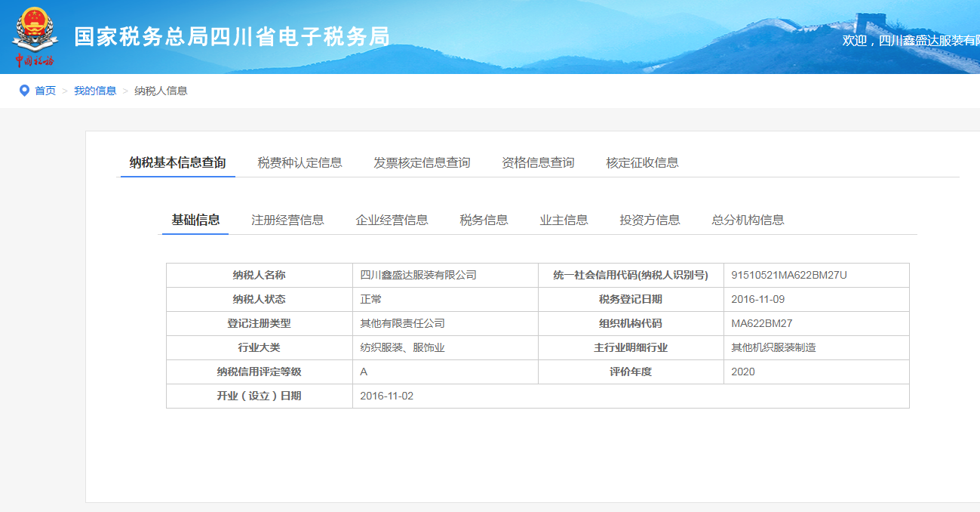The image size is (980, 512).
Task: Switch to 税费种认定信息 tab
Action: 300,162
